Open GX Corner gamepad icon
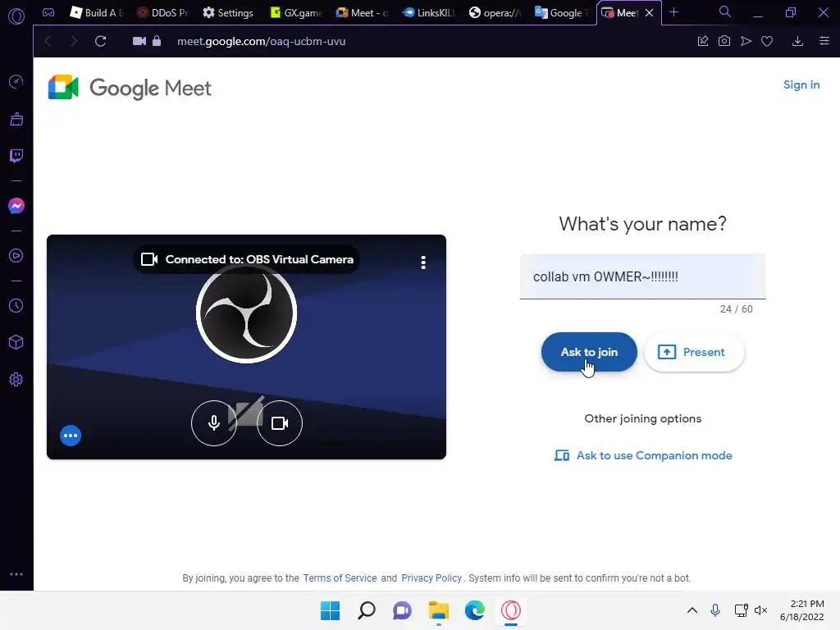Viewport: 840px width, 630px height. pyautogui.click(x=48, y=12)
